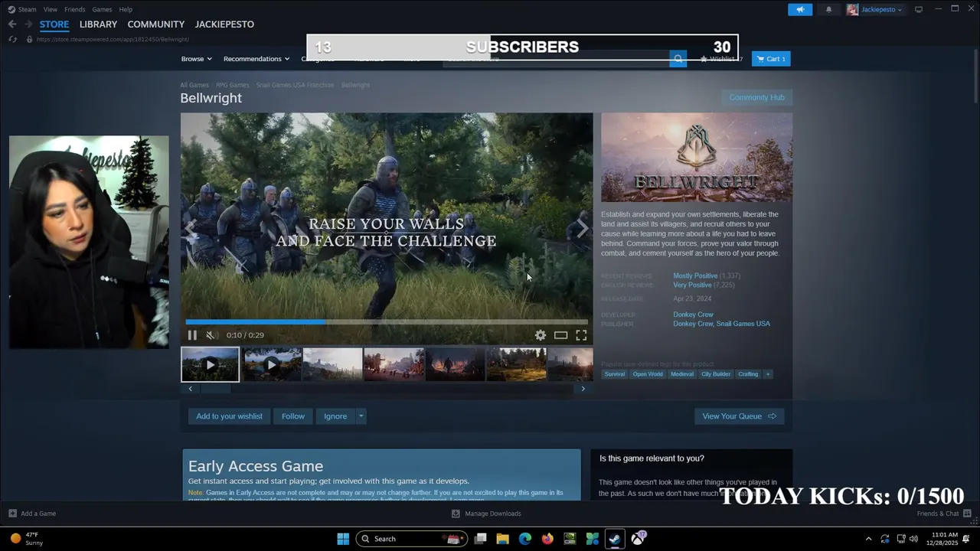The height and width of the screenshot is (551, 980).
Task: Open the video player settings gear
Action: pyautogui.click(x=541, y=335)
